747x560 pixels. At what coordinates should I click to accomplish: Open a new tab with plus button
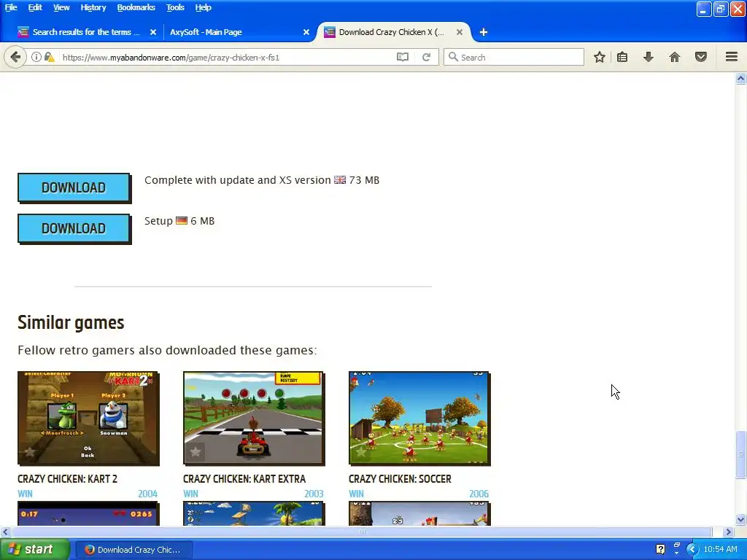[x=483, y=32]
